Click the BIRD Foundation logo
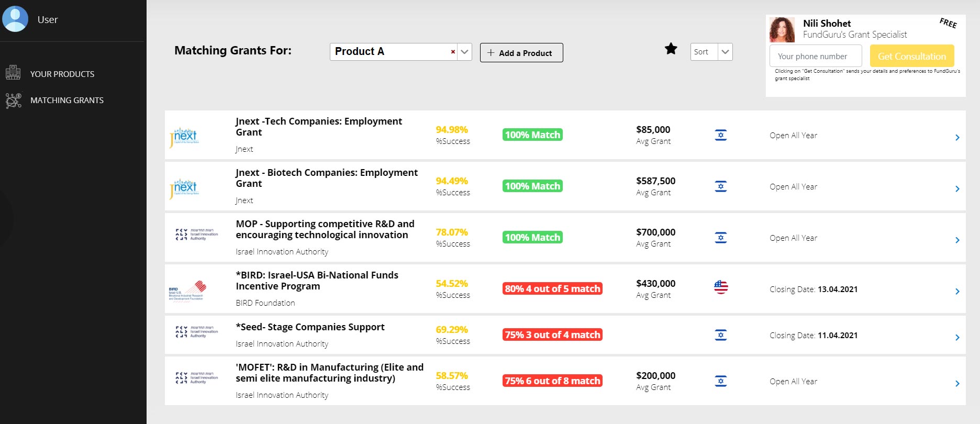Image resolution: width=980 pixels, height=424 pixels. (187, 291)
